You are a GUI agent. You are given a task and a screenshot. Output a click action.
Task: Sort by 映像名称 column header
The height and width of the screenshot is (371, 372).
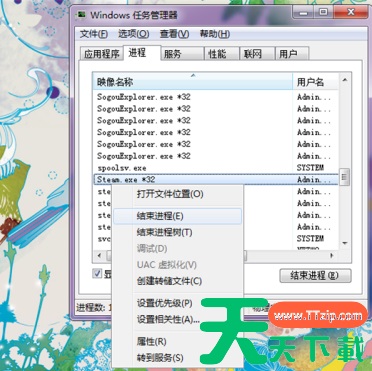[193, 82]
